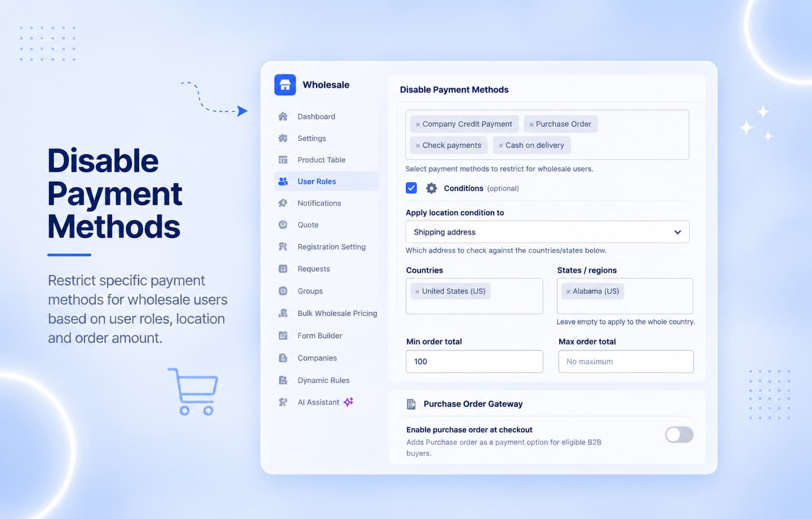Open the Shipping address dropdown
Viewport: 812px width, 519px height.
click(548, 232)
